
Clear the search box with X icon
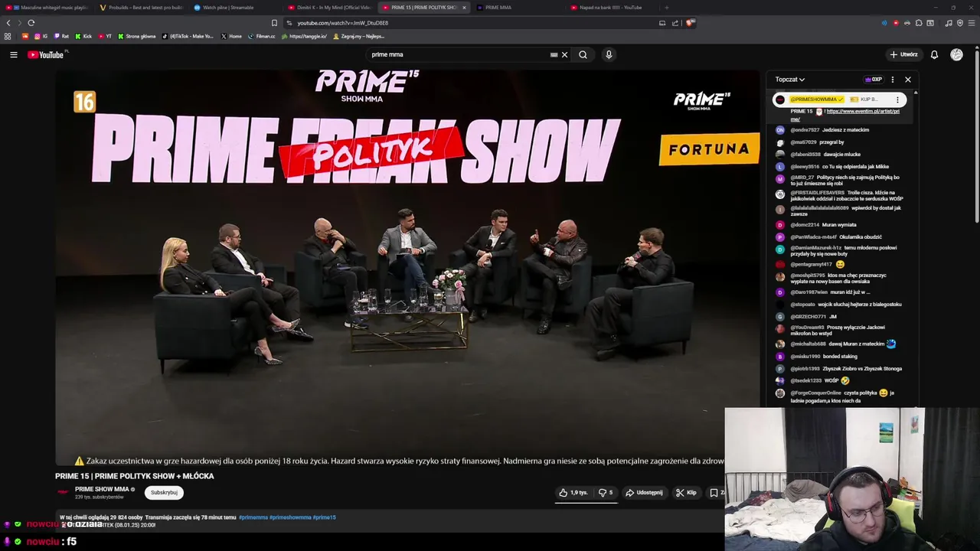pyautogui.click(x=565, y=54)
